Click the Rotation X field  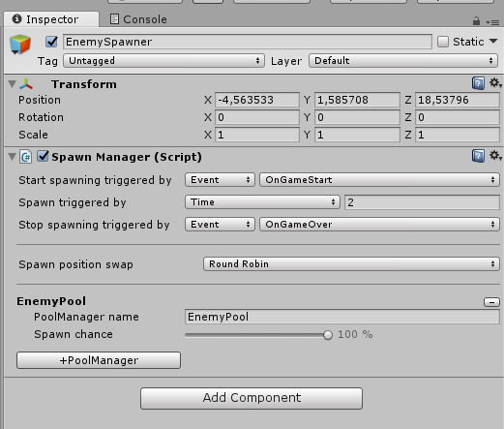point(257,117)
